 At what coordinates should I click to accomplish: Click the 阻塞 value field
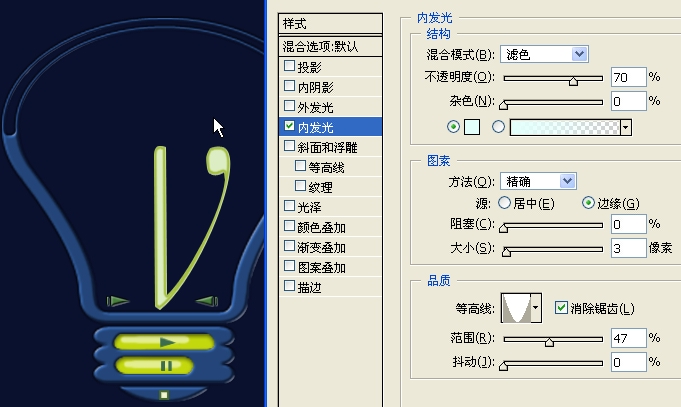(x=628, y=224)
